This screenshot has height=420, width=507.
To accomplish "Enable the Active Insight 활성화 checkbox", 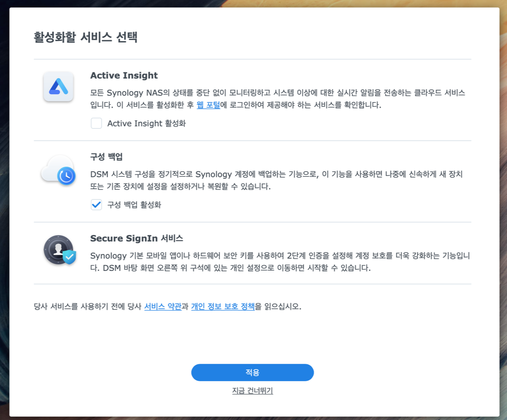I will pos(96,123).
